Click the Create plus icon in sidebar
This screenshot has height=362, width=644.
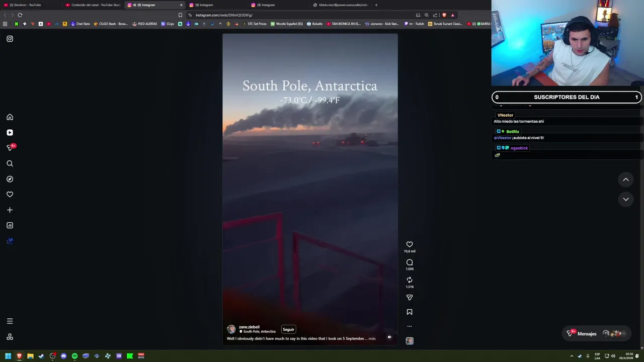point(10,210)
